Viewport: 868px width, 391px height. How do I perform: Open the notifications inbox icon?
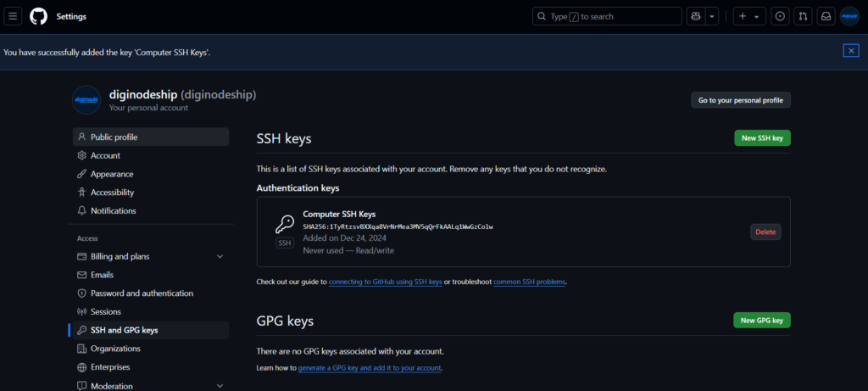(826, 17)
